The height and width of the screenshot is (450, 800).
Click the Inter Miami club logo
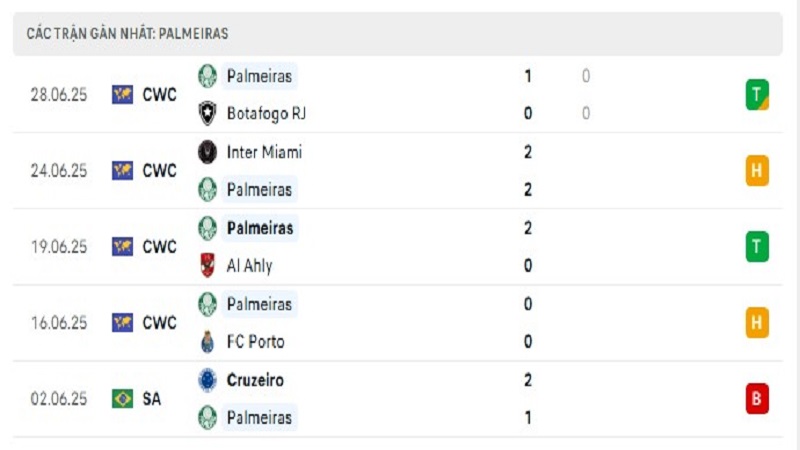click(207, 152)
